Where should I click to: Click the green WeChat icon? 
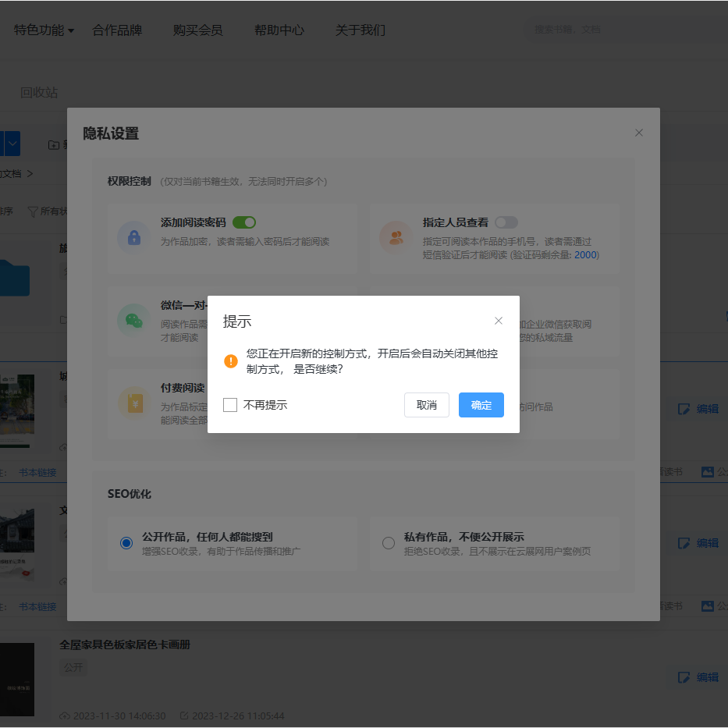133,320
